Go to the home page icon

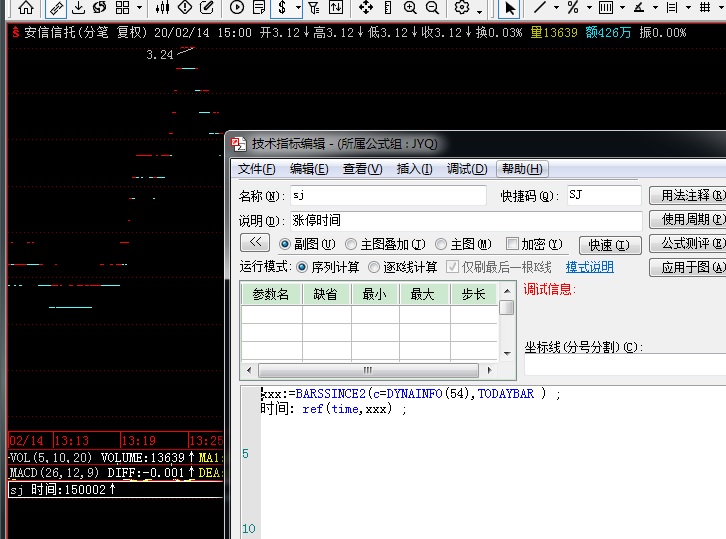coord(26,7)
